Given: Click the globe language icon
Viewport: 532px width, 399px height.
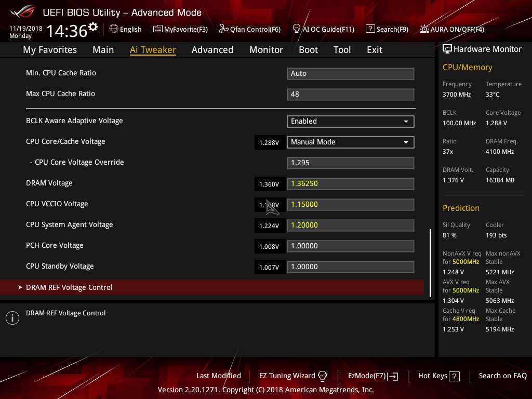Looking at the screenshot, I should [114, 29].
